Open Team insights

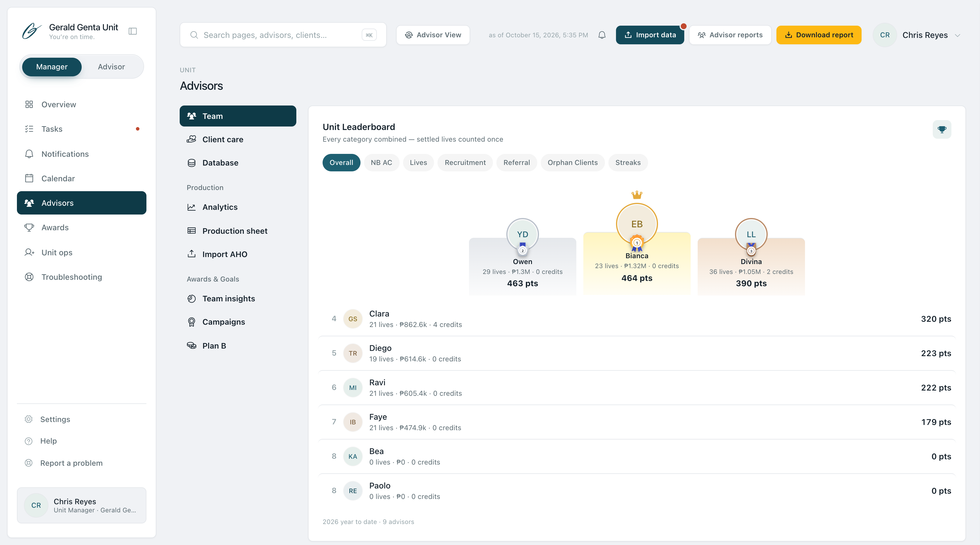[x=238, y=299]
